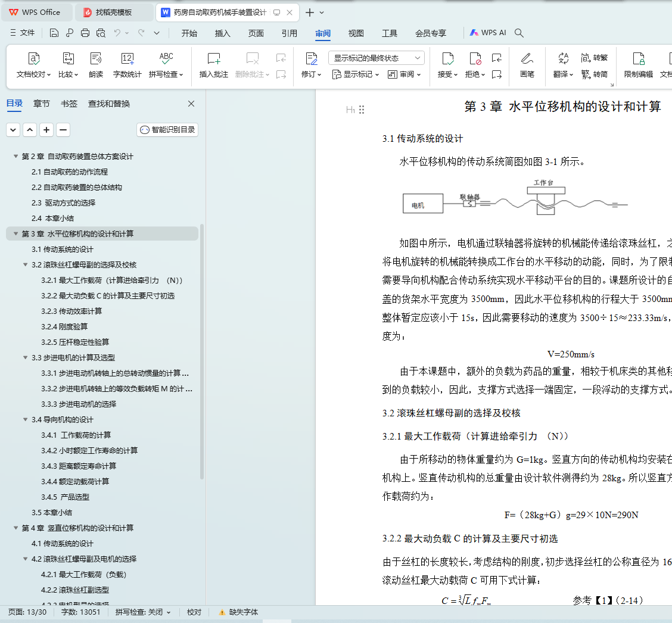Open the 会员专享 ribbon tab

431,33
